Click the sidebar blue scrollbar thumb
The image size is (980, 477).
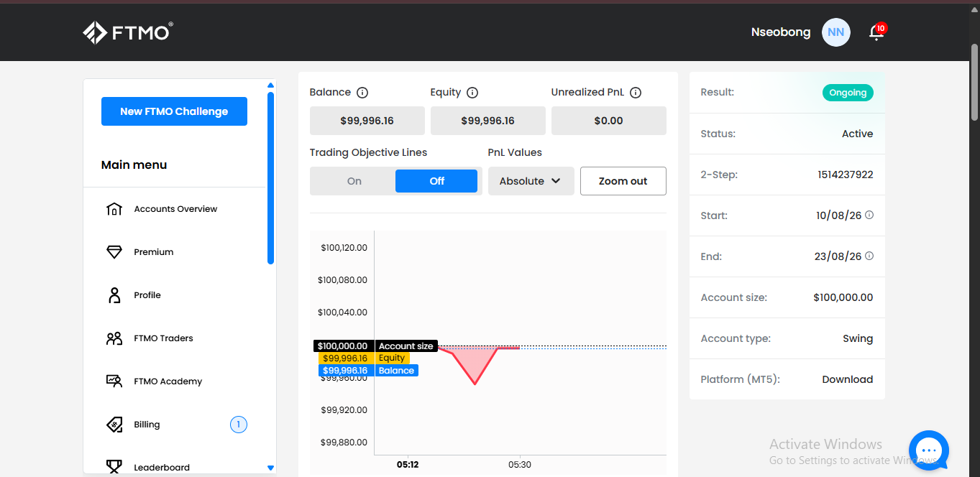click(271, 177)
